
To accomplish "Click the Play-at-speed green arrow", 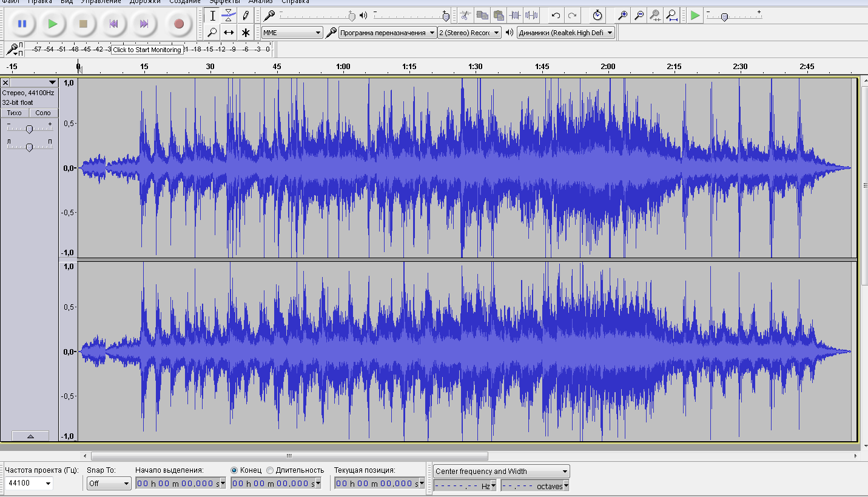I will pyautogui.click(x=695, y=15).
